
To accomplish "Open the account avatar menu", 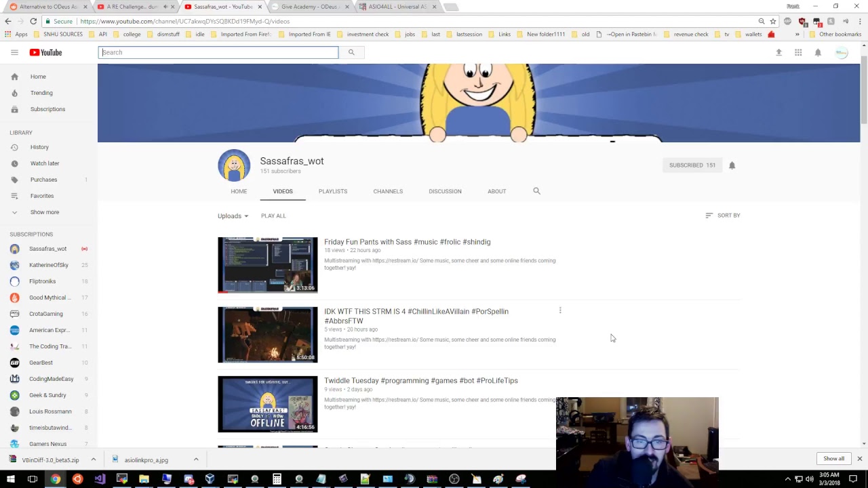I will click(842, 52).
